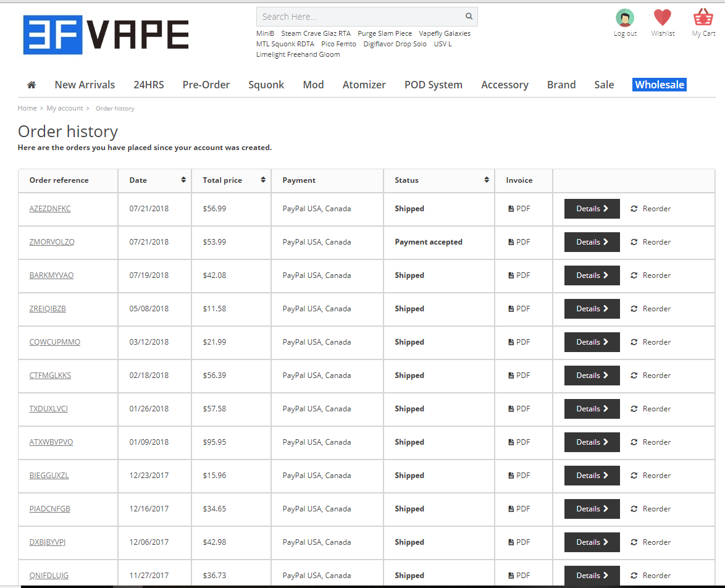Screen dimensions: 725x588
Task: Sort orders by Total price column
Action: coord(263,180)
